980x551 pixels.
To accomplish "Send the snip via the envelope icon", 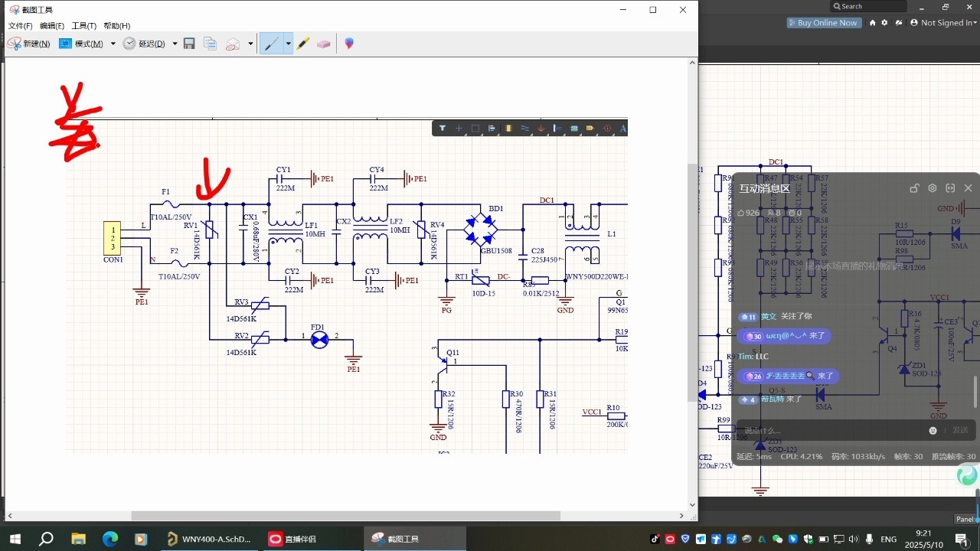I will pyautogui.click(x=233, y=44).
